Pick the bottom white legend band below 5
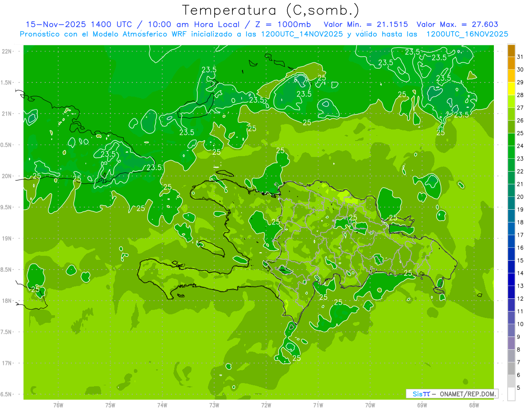The height and width of the screenshot is (411, 532). [511, 394]
